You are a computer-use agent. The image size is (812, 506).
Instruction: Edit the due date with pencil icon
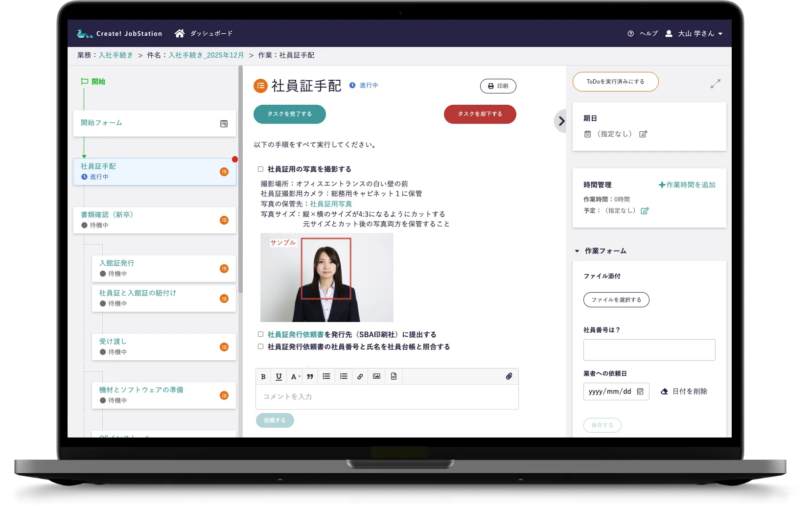(643, 134)
